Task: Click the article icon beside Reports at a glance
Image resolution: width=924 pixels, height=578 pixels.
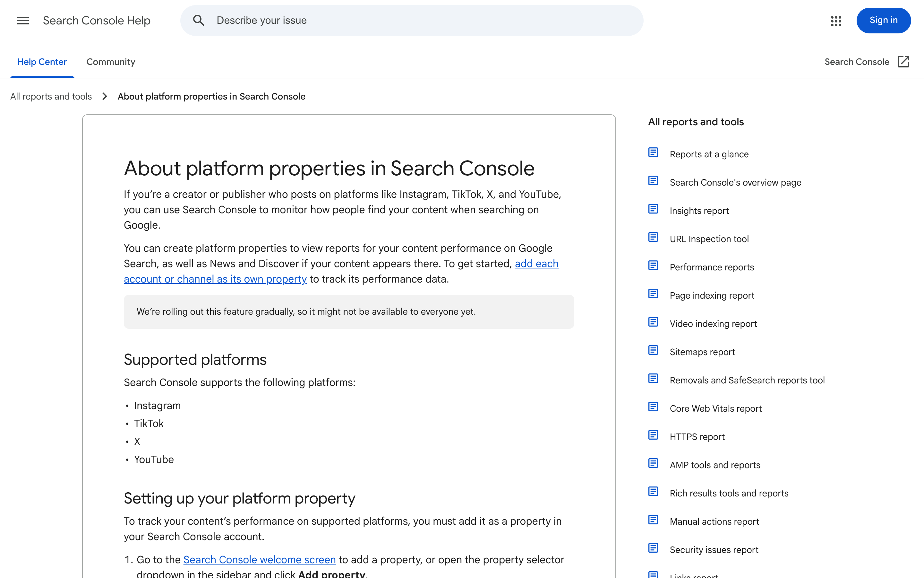Action: 653,153
